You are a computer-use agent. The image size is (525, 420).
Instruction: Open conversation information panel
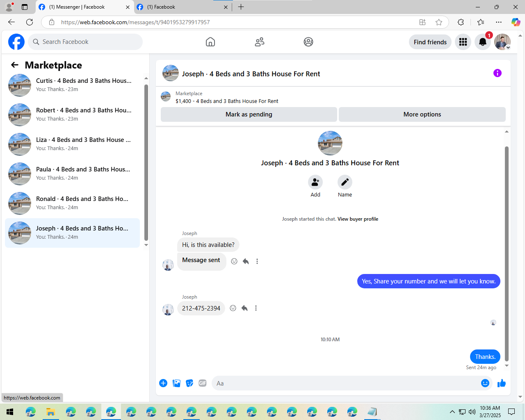tap(498, 73)
